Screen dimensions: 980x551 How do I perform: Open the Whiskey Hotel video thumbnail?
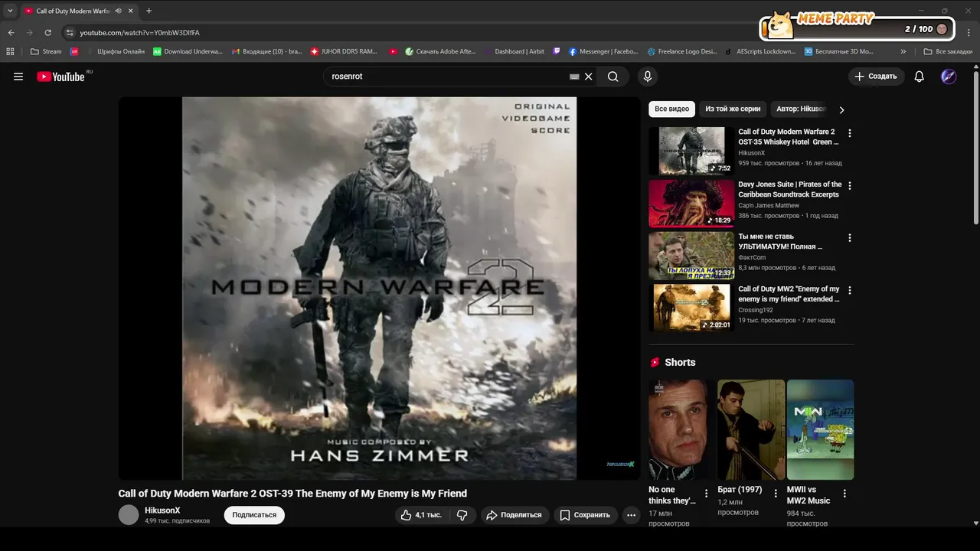pyautogui.click(x=691, y=151)
